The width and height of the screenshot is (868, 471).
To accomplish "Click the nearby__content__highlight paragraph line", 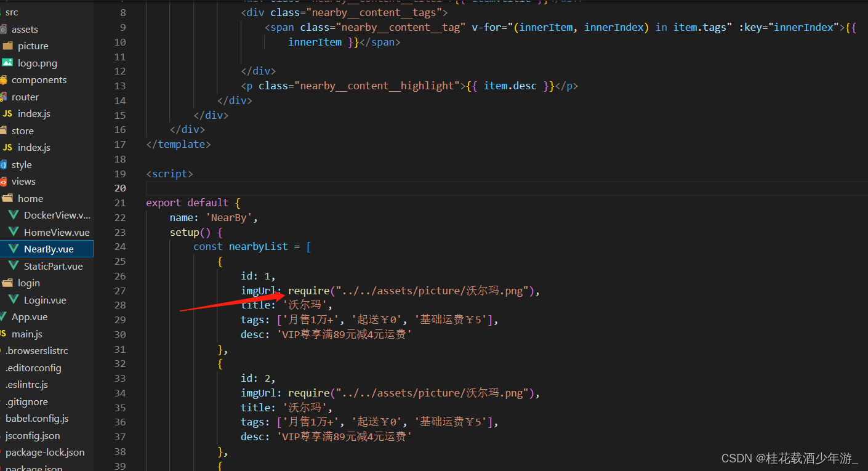I will coord(409,86).
